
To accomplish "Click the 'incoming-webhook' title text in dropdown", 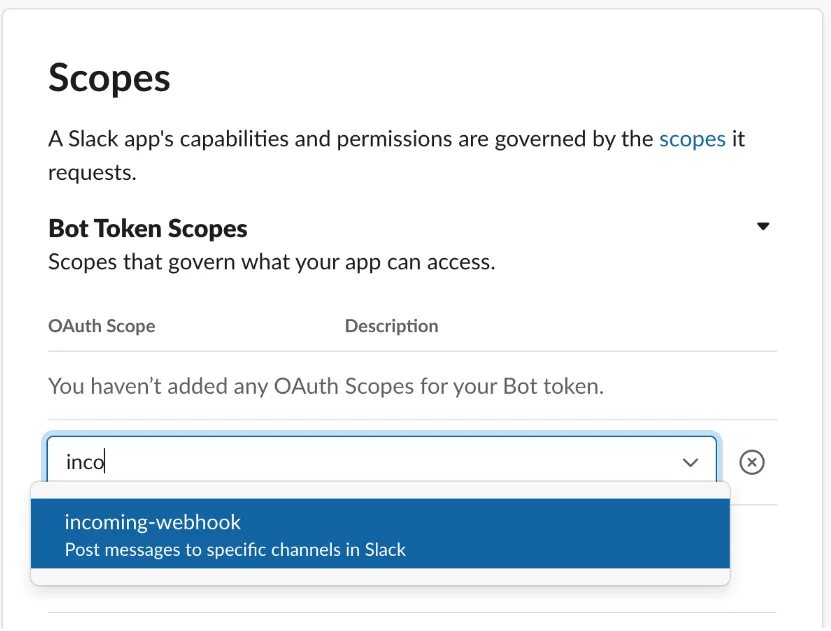I will 153,522.
